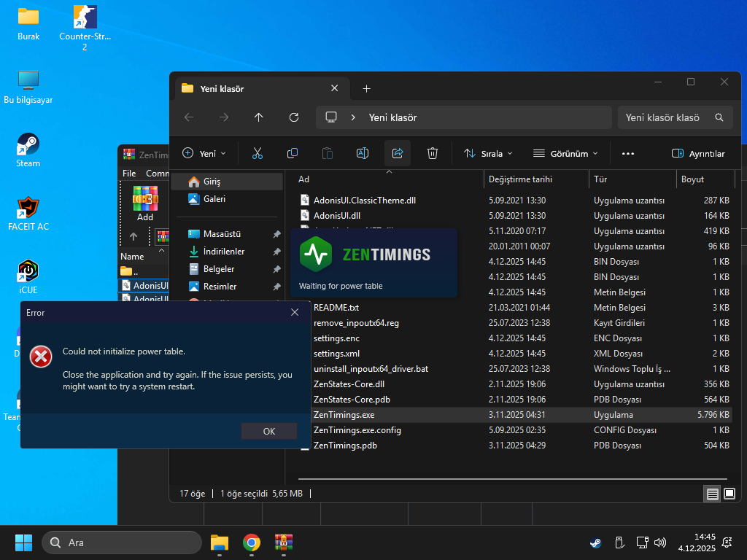Open the Steam desktop shortcut

tap(28, 150)
